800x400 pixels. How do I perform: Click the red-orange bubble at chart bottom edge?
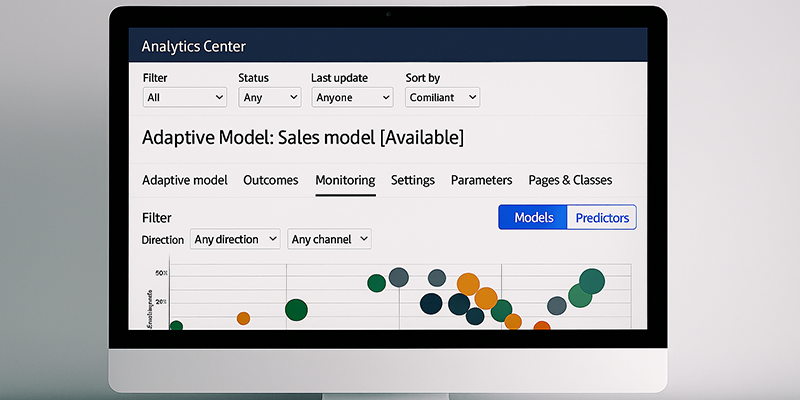tap(542, 327)
